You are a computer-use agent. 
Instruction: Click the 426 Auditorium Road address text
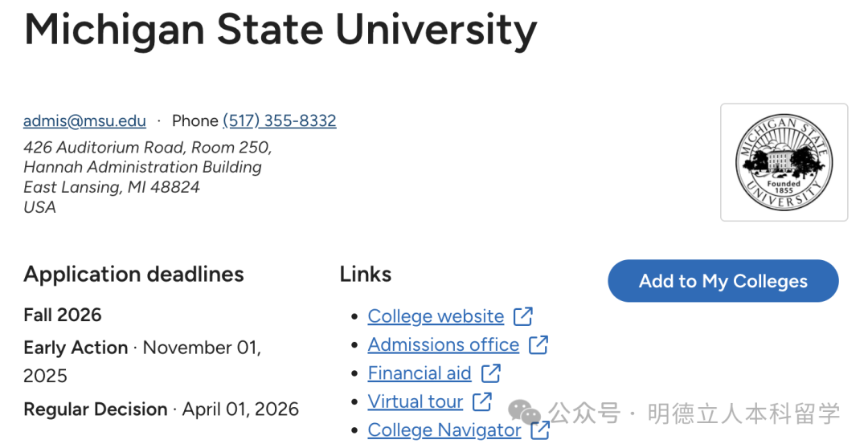(147, 148)
